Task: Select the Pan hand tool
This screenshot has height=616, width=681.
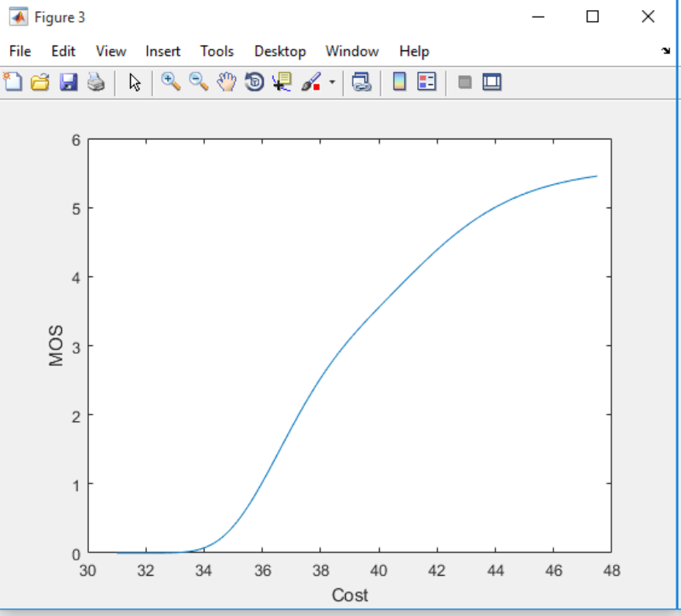Action: pyautogui.click(x=226, y=82)
